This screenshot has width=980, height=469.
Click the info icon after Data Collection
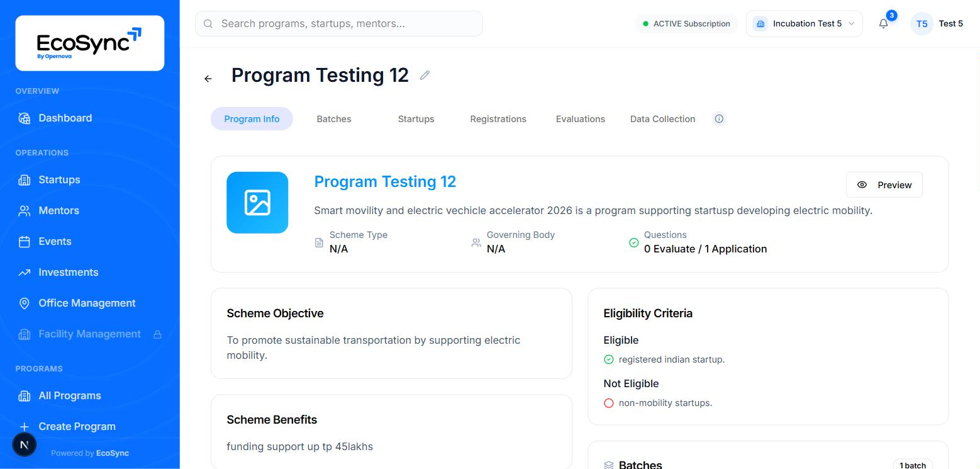point(719,119)
